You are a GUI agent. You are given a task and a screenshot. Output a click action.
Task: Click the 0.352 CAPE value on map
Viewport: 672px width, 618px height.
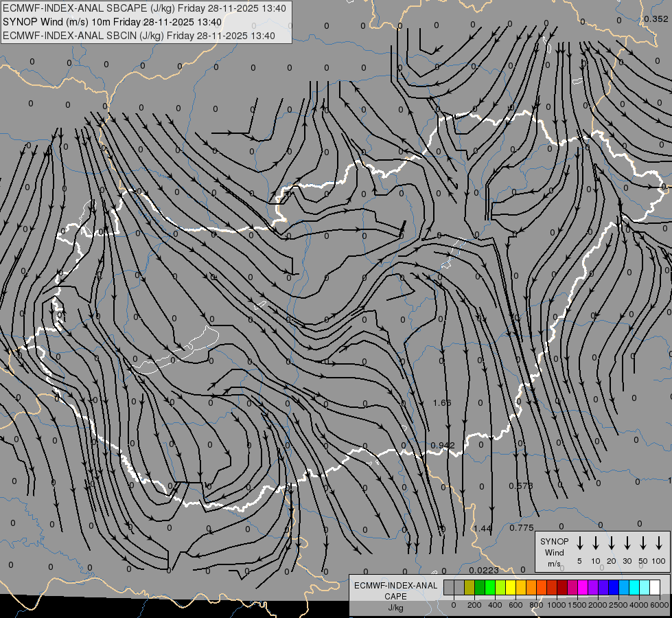coord(656,19)
